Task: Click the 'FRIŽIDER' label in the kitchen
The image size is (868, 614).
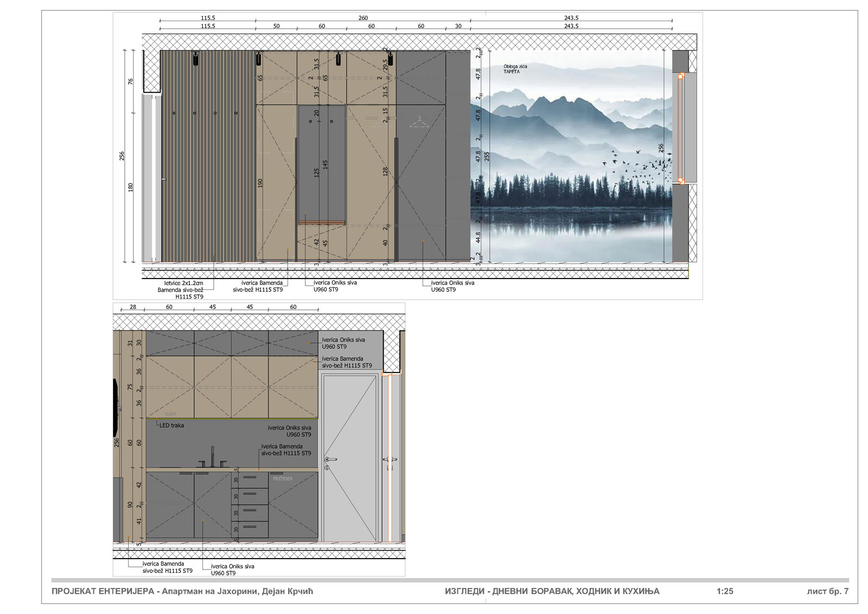Action: pos(283,479)
